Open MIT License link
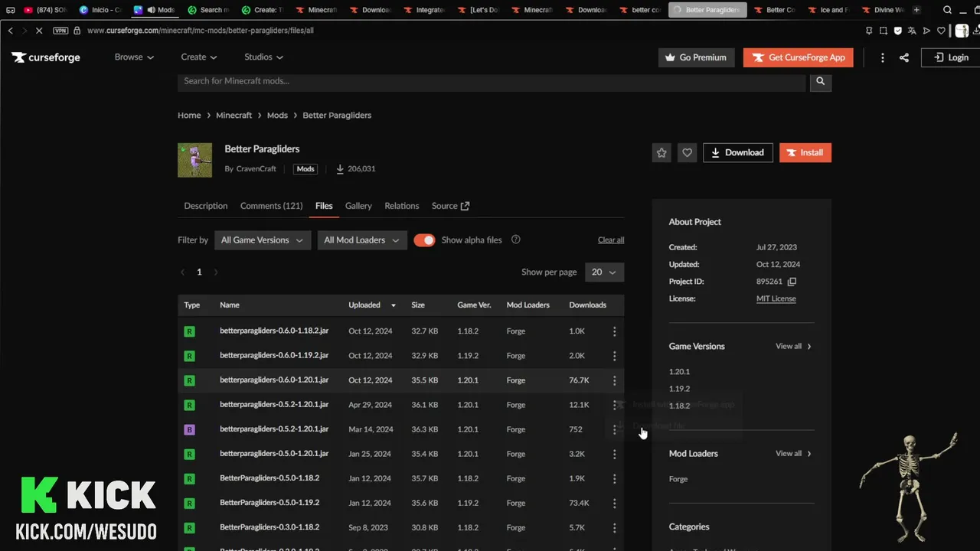980x551 pixels. pyautogui.click(x=776, y=299)
